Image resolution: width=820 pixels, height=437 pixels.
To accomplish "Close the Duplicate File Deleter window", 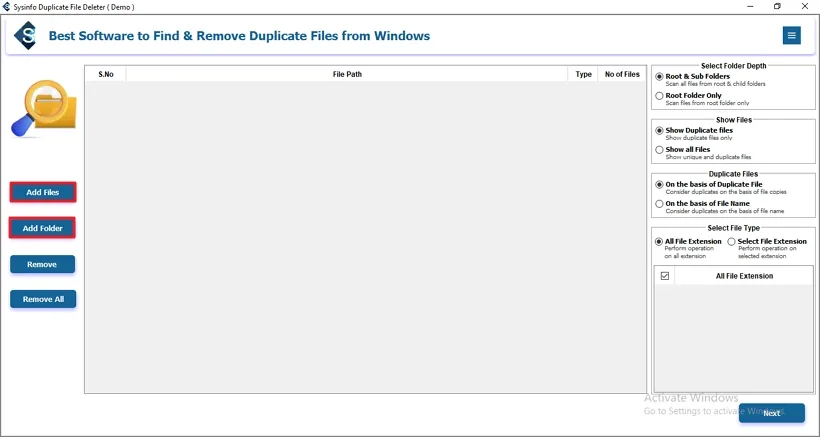I will coord(805,7).
